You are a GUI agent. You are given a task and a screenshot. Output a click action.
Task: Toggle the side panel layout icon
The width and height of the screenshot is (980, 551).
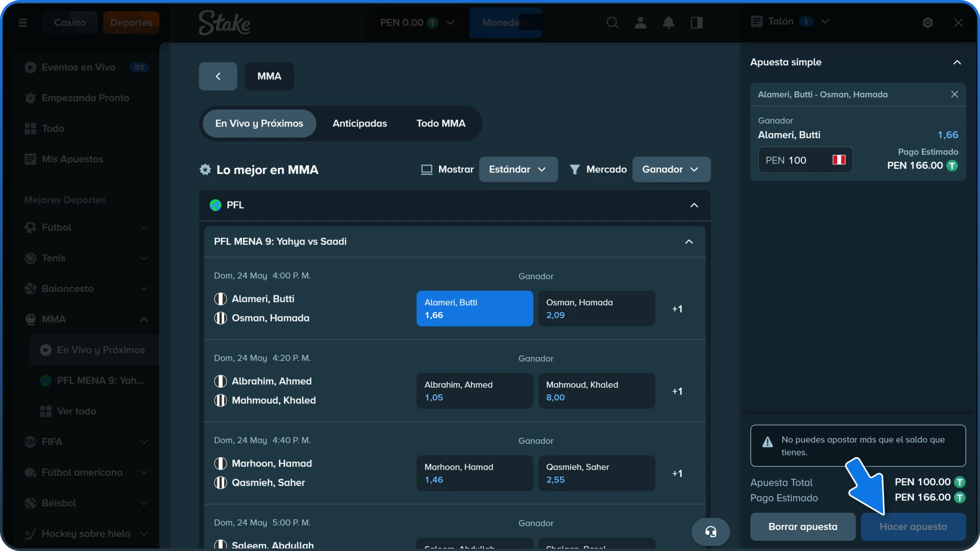[696, 22]
